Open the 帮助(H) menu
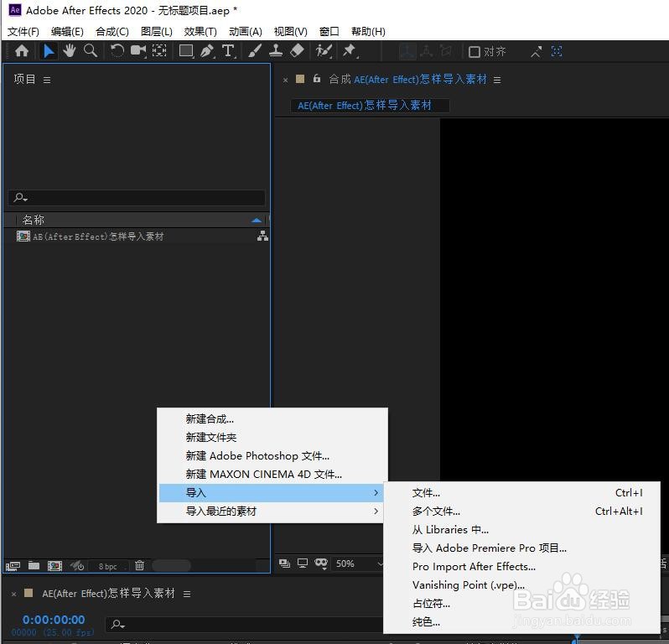 pos(368,32)
